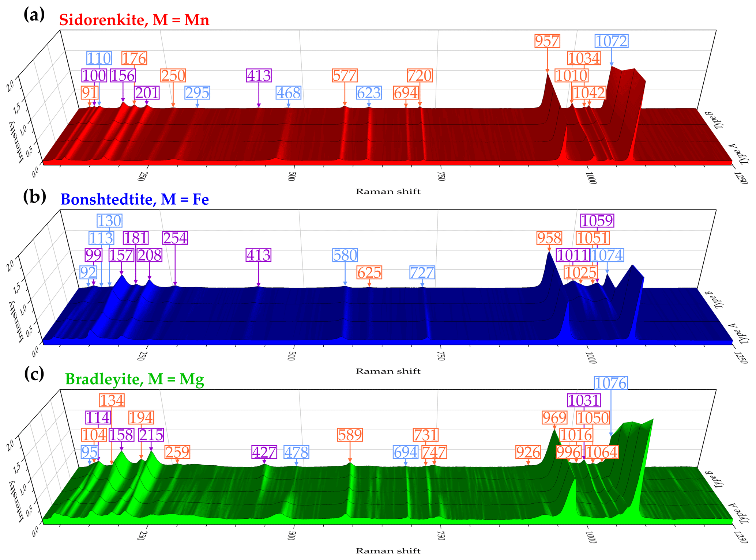Screen dimensions: 756x560
Task: Click the 589 label in the green spectrum
Action: [350, 435]
